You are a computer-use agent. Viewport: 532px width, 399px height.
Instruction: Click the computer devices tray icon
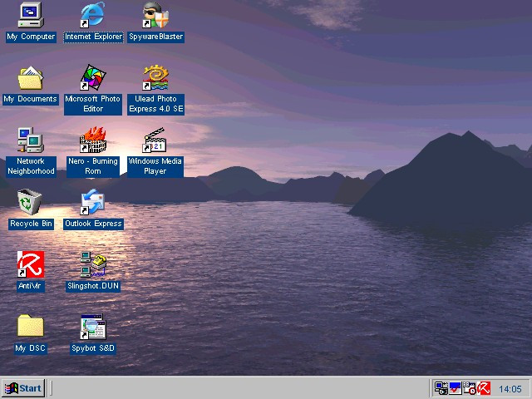[x=441, y=388]
